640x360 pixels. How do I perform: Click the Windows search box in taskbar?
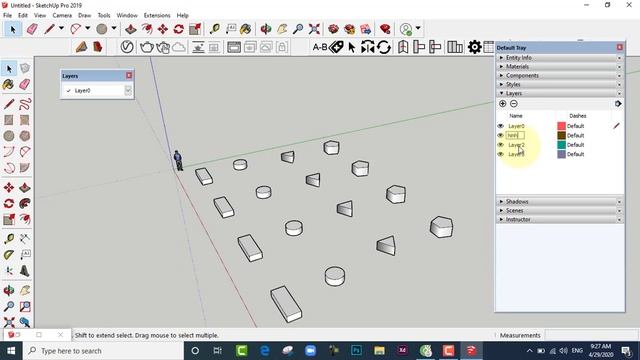(x=103, y=351)
